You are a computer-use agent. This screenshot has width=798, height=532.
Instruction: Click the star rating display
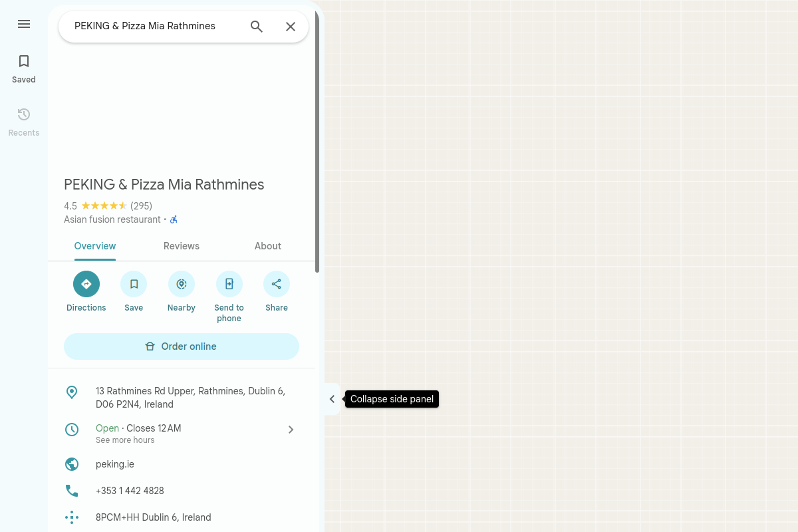tap(104, 206)
